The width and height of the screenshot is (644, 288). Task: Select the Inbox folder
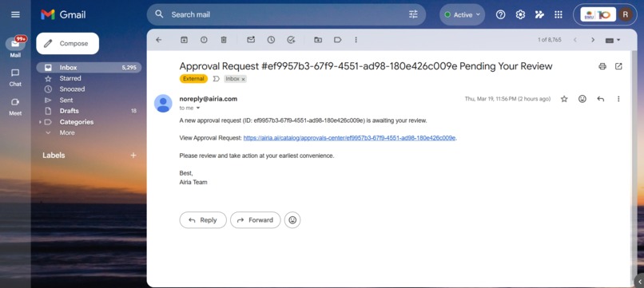(89, 68)
